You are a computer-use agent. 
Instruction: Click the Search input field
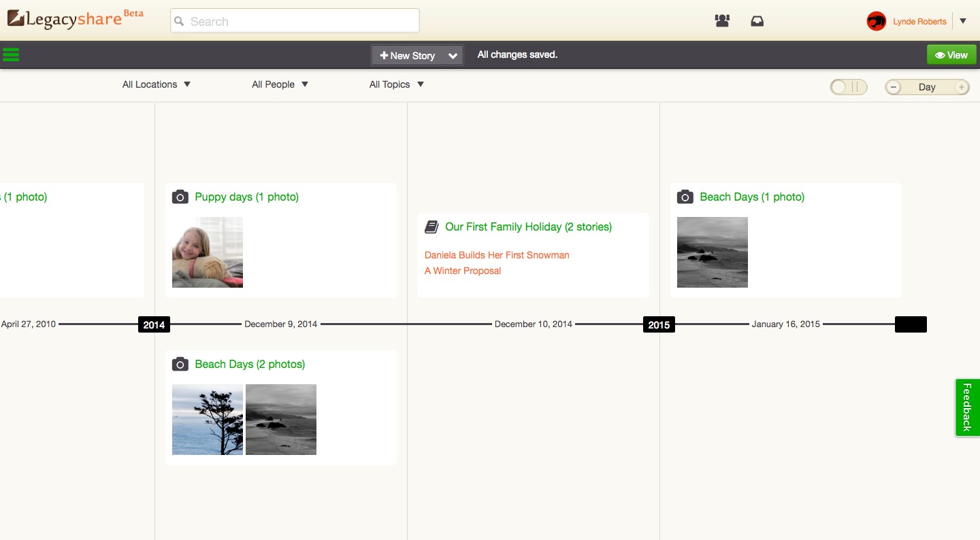tap(295, 21)
